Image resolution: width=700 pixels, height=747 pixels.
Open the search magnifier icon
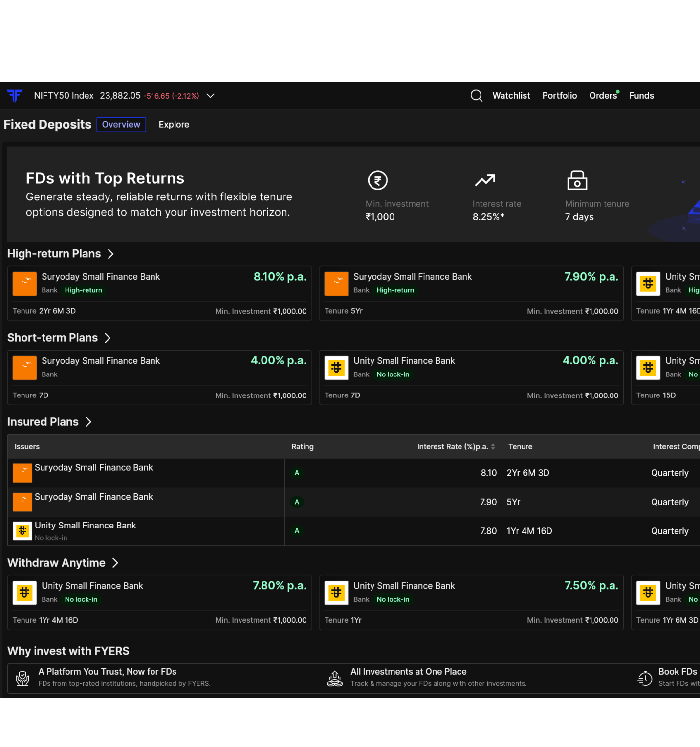(x=477, y=95)
